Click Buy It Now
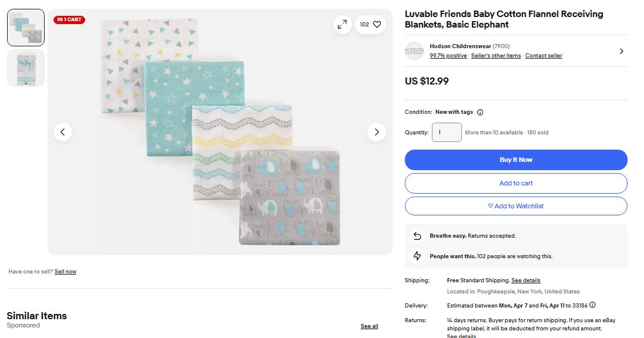Viewport: 644px width, 338px height. pos(515,160)
